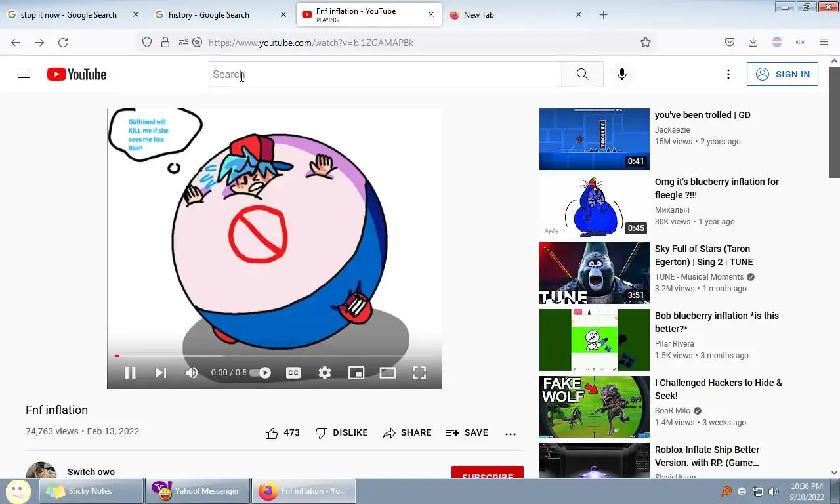840x504 pixels.
Task: Open the player settings gear
Action: [325, 373]
